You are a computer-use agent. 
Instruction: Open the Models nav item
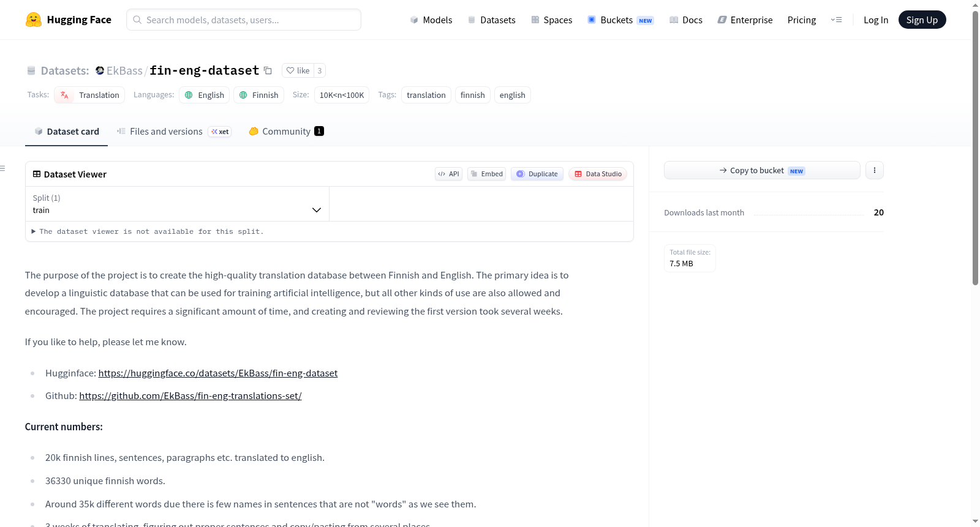click(x=431, y=20)
